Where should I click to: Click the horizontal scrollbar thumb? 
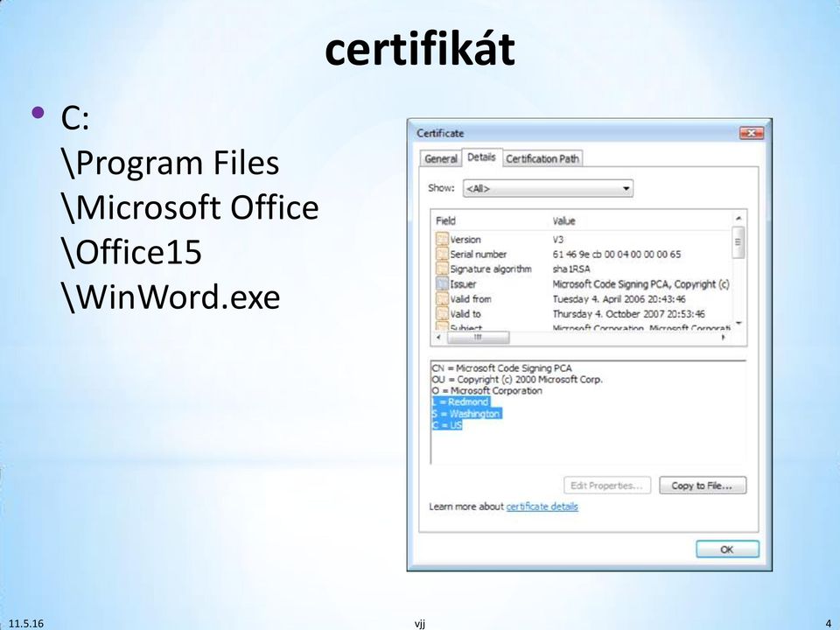click(x=478, y=338)
